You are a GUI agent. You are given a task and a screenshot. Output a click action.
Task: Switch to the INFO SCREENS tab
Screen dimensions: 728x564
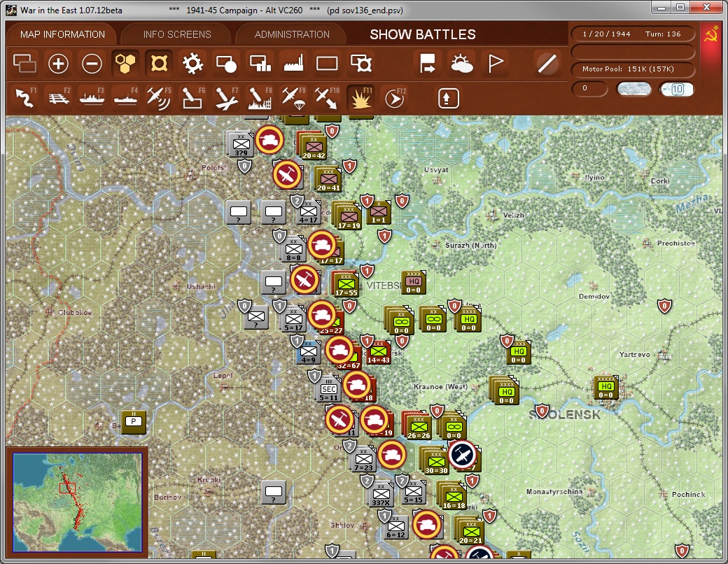point(176,34)
